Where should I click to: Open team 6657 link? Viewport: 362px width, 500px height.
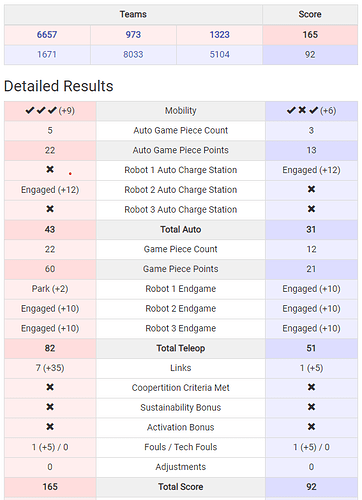tap(47, 35)
